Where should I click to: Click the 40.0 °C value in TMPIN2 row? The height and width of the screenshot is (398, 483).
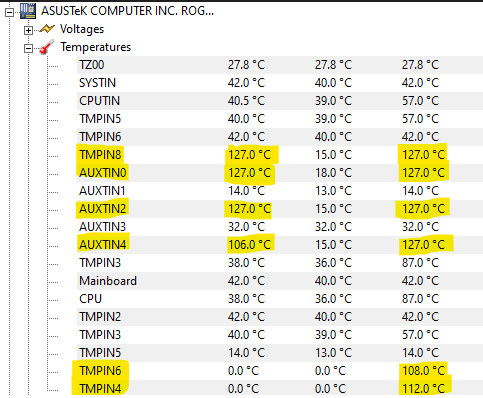[333, 317]
